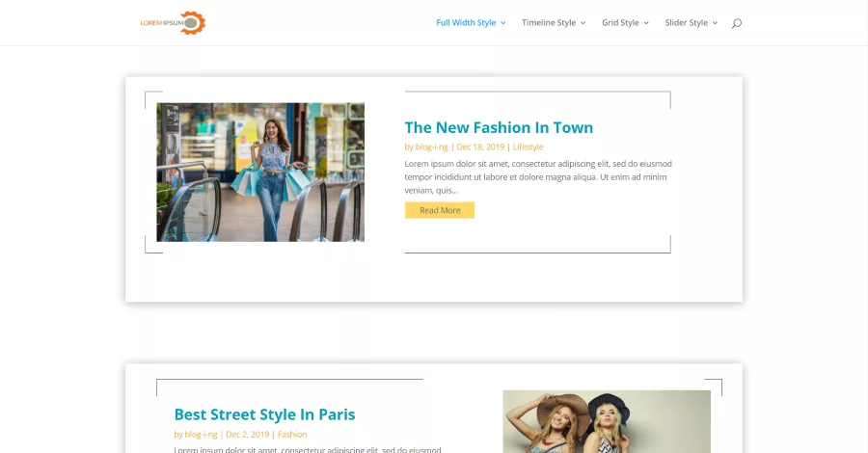The image size is (868, 453).
Task: Click the Lorem Ipsum gear logo
Action: coord(173,23)
